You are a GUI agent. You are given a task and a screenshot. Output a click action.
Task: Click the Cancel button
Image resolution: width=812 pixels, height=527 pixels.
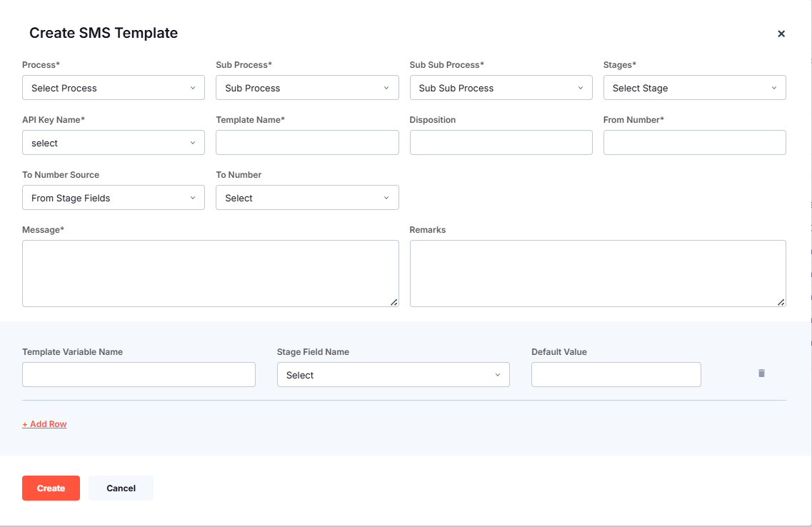(x=121, y=488)
